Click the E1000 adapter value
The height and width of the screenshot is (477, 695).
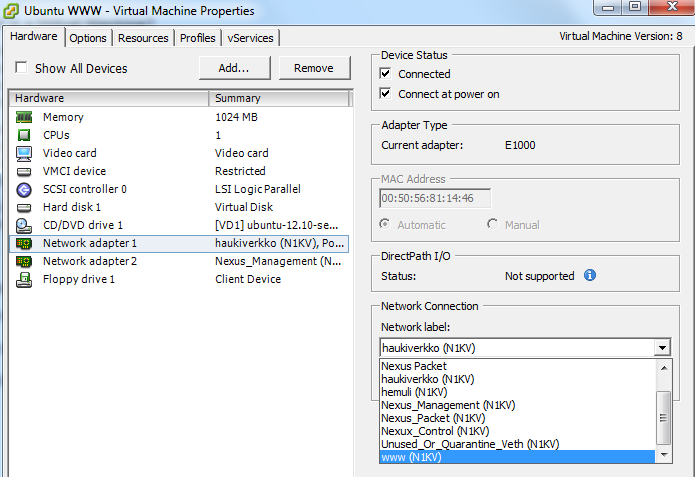coord(520,145)
